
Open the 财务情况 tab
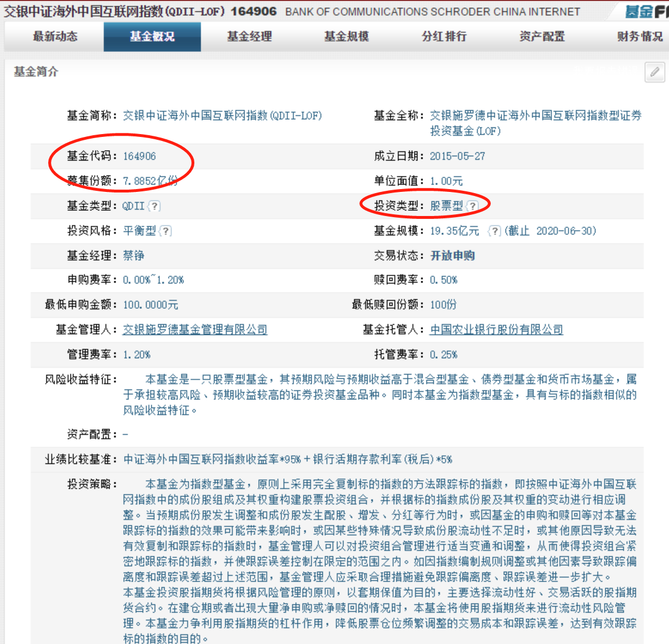[640, 37]
